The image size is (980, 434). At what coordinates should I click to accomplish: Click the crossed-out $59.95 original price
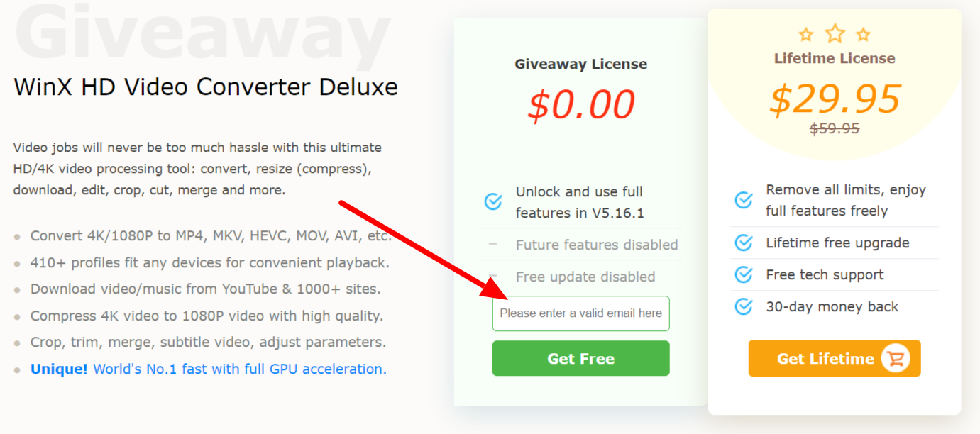[x=835, y=128]
